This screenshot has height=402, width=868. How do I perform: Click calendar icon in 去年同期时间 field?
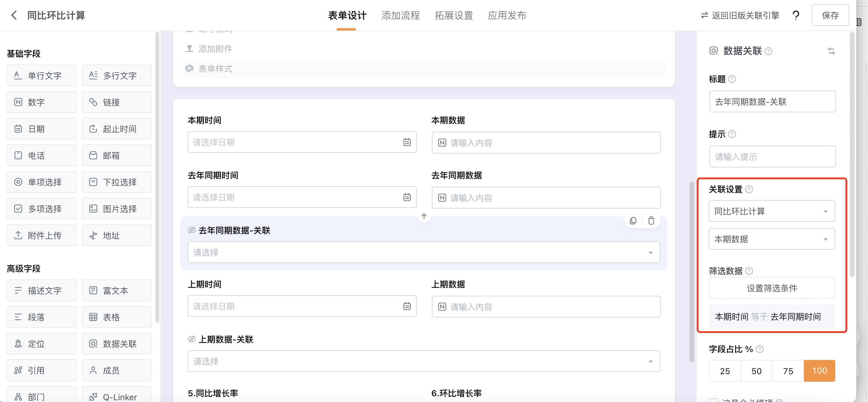pos(407,197)
